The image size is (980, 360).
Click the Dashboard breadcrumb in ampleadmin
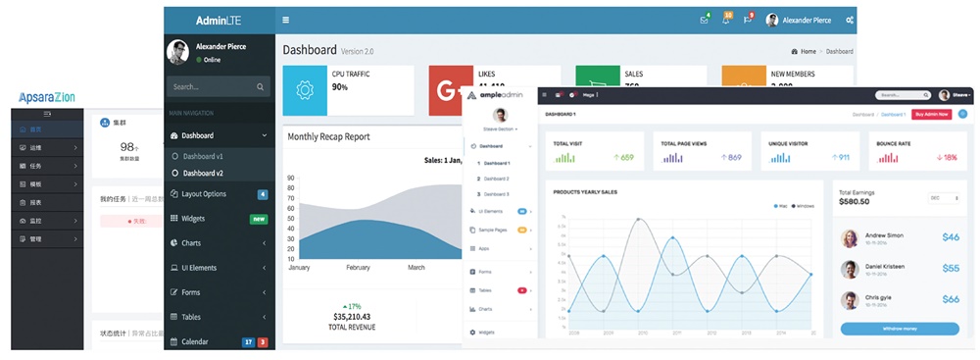863,115
